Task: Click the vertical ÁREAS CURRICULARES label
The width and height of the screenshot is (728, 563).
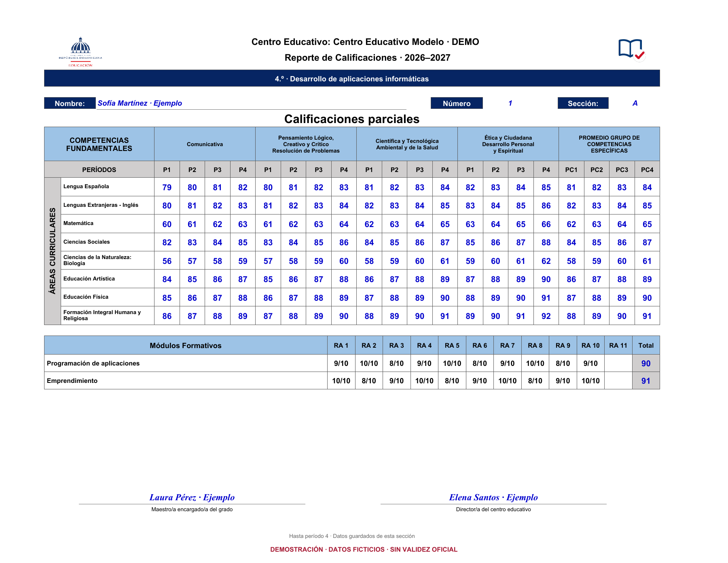Action: pos(53,251)
